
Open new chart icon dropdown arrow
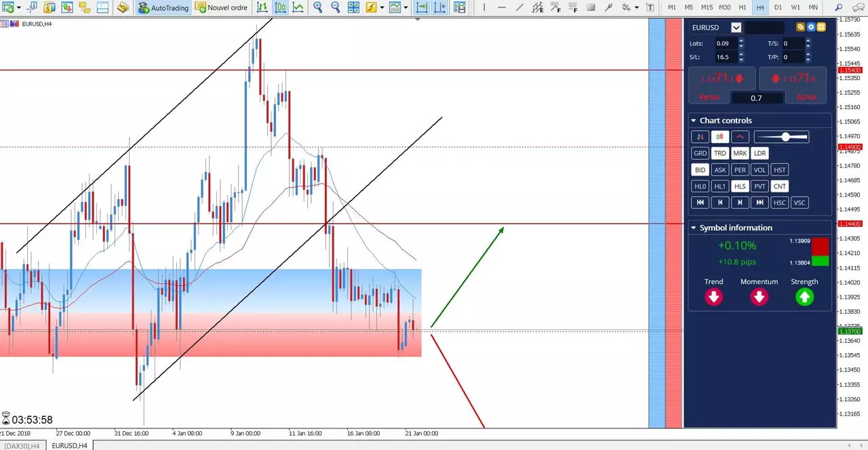pyautogui.click(x=18, y=7)
